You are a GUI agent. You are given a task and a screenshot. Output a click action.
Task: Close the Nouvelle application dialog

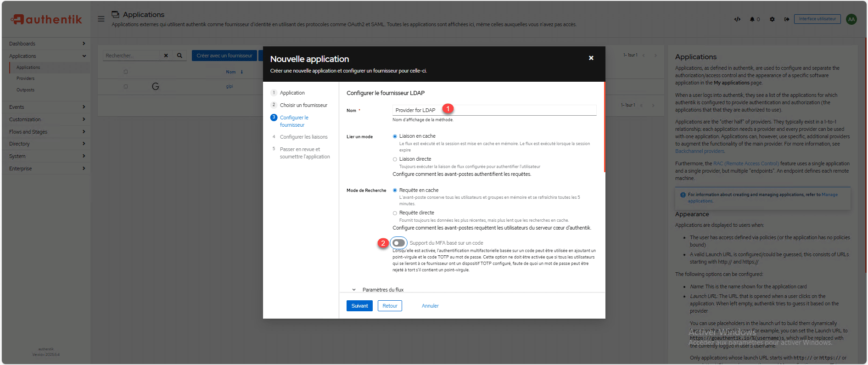click(x=591, y=58)
